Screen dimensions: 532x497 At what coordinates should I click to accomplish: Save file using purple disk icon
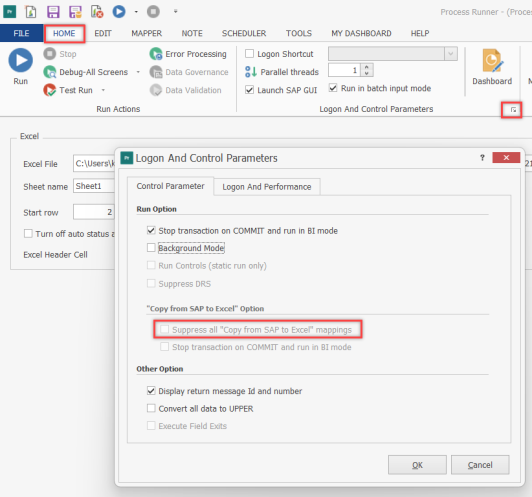[53, 12]
